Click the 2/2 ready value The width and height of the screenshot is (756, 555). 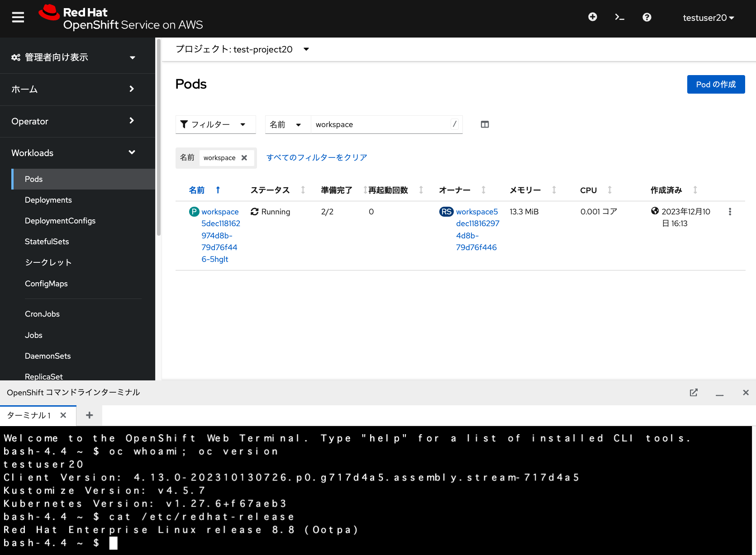point(327,212)
